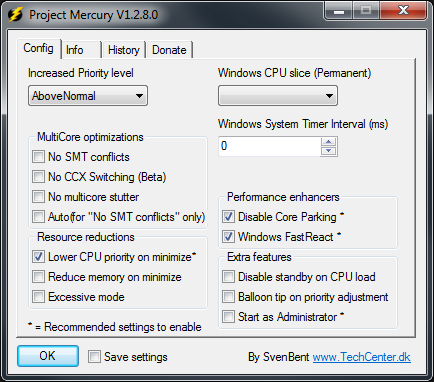The height and width of the screenshot is (382, 434).
Task: Expand the Windows CPU slice dropdown
Action: pyautogui.click(x=278, y=96)
